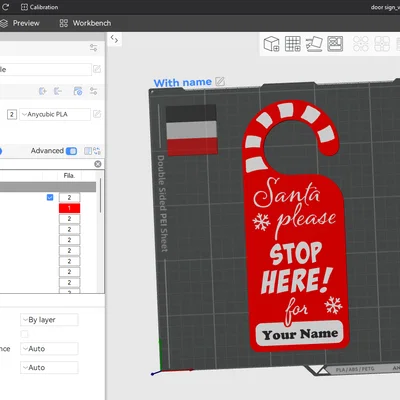Open edit for Anycubic PLA filament
The height and width of the screenshot is (400, 400).
click(x=97, y=114)
